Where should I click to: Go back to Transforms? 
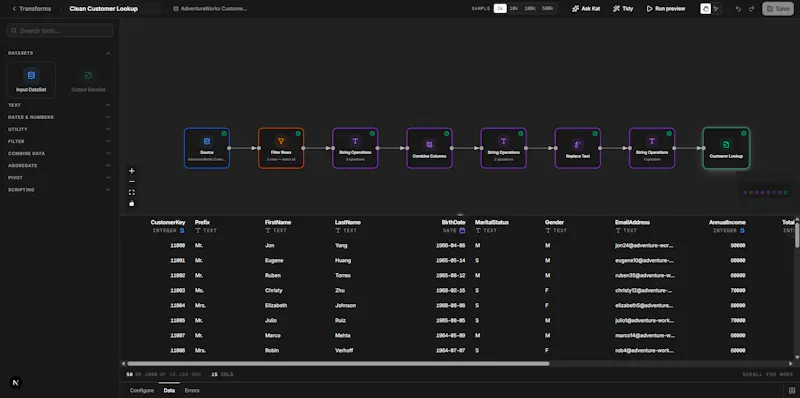(32, 9)
